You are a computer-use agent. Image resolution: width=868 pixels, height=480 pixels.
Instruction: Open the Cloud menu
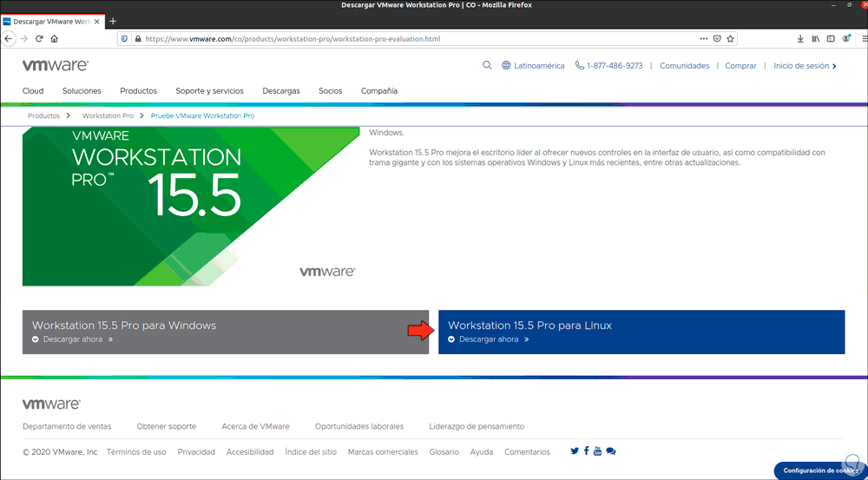[x=33, y=91]
